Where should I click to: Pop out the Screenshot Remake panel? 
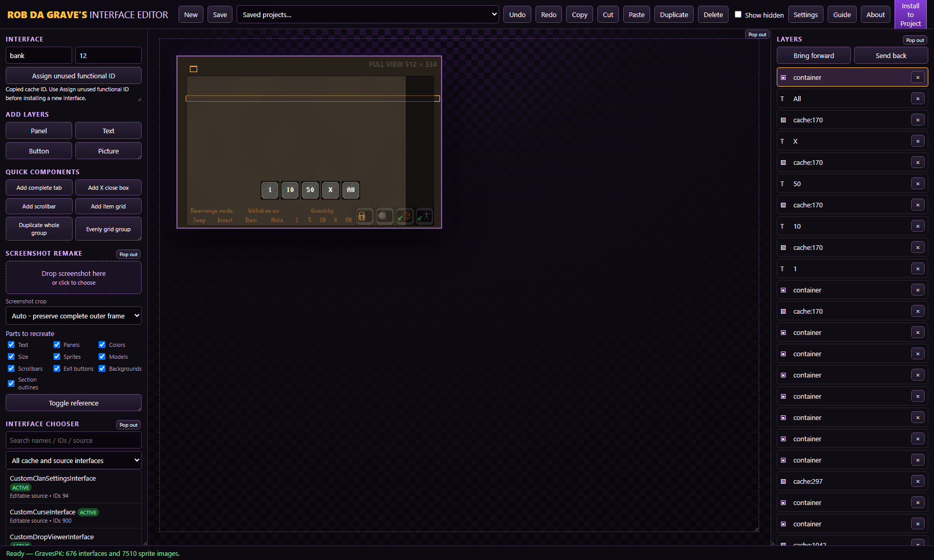click(x=128, y=254)
